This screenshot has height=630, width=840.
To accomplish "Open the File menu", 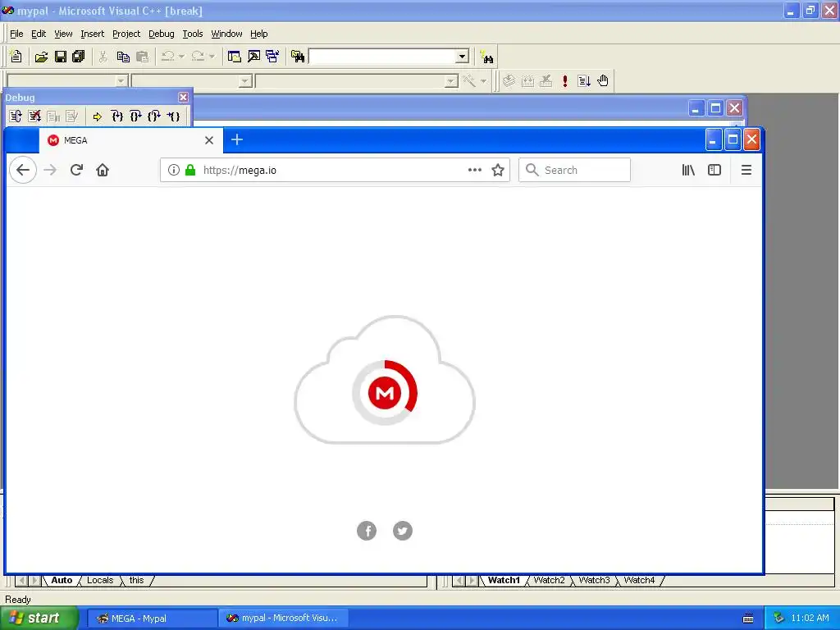I will pos(16,34).
